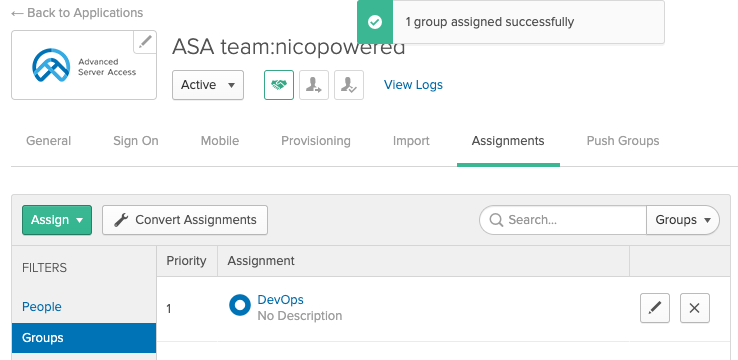Click the Advanced Server Access logo
Screen dimensions: 738x360
pos(84,65)
